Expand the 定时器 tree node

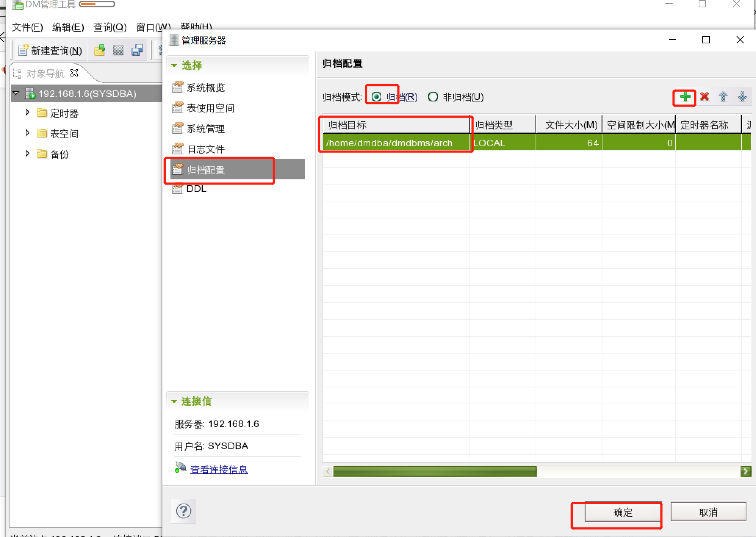pyautogui.click(x=28, y=112)
